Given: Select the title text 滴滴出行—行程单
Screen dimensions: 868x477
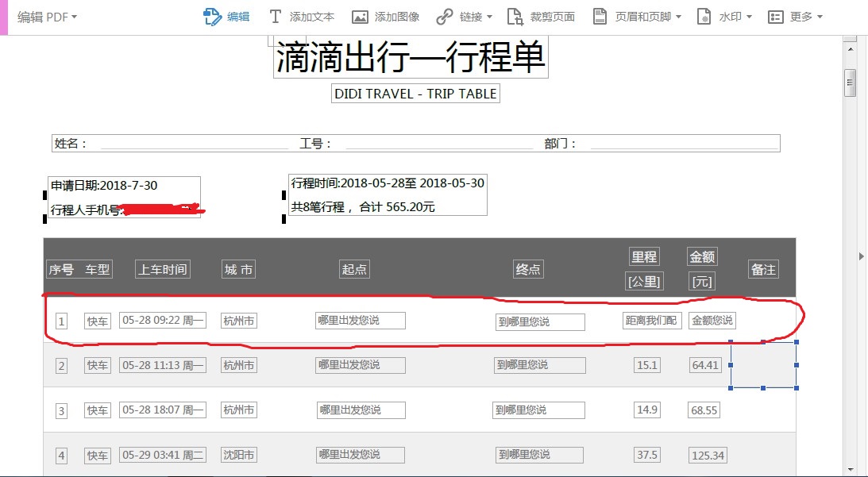Looking at the screenshot, I should (411, 57).
